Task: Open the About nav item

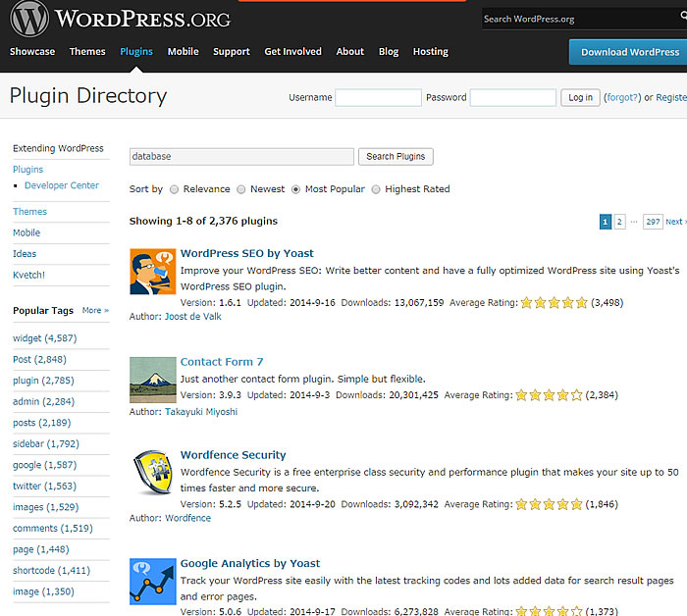Action: (350, 52)
